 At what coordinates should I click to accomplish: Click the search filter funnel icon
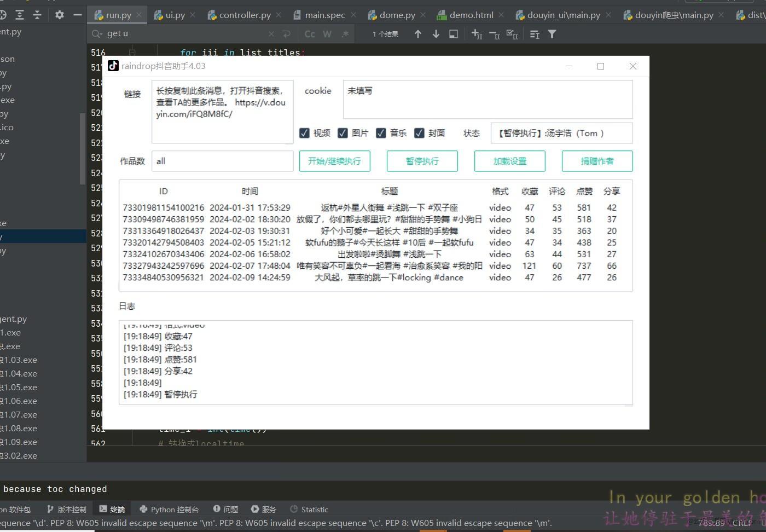point(552,34)
